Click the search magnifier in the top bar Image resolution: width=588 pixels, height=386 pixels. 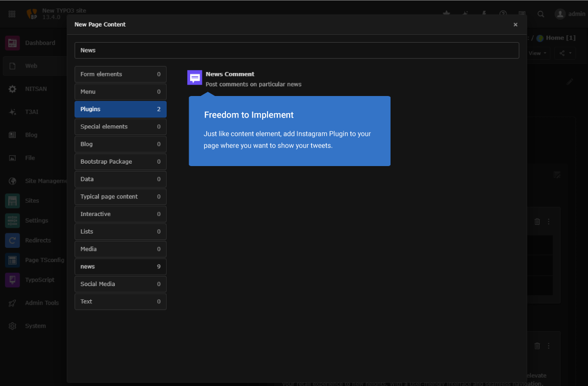click(x=540, y=14)
